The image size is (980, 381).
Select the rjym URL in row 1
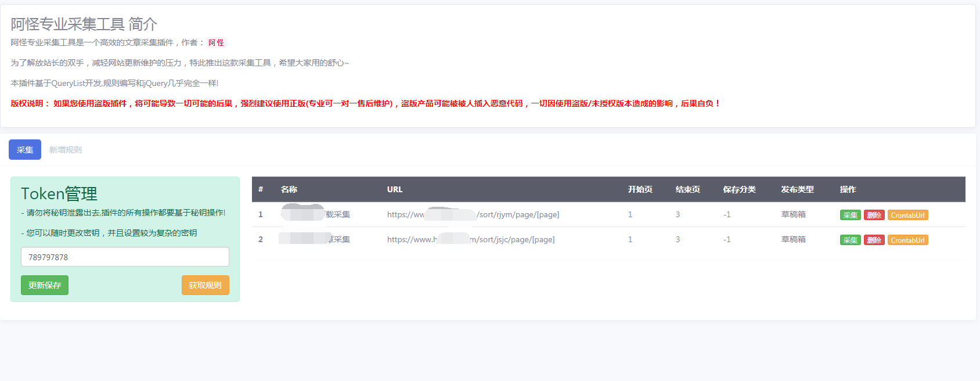coord(473,215)
